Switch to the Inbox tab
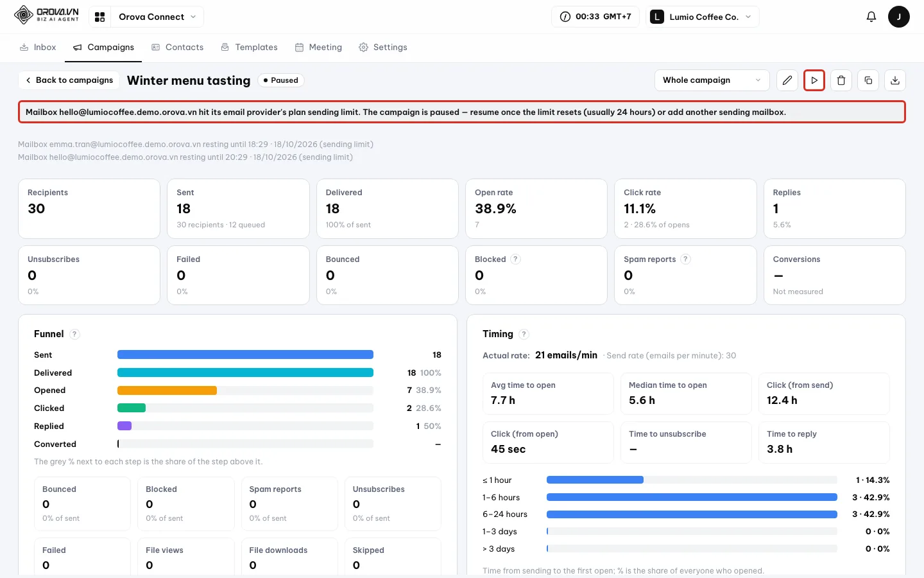The width and height of the screenshot is (924, 578). (x=38, y=48)
